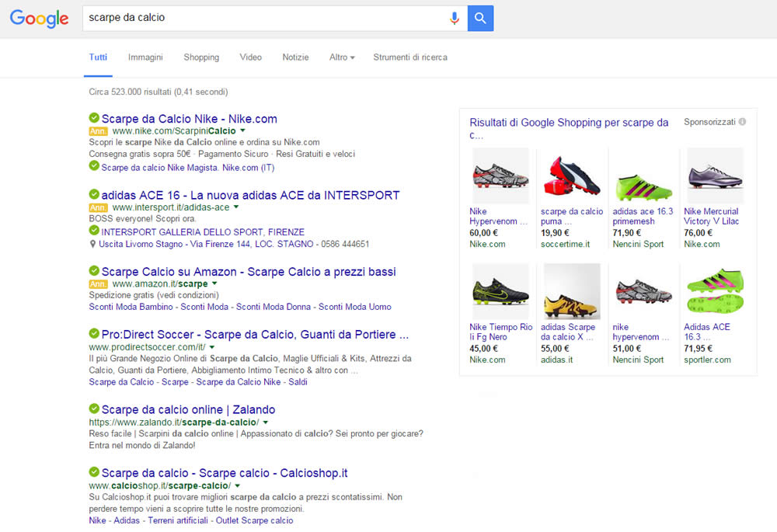
Task: Click the blue search magnifier button
Action: 480,19
